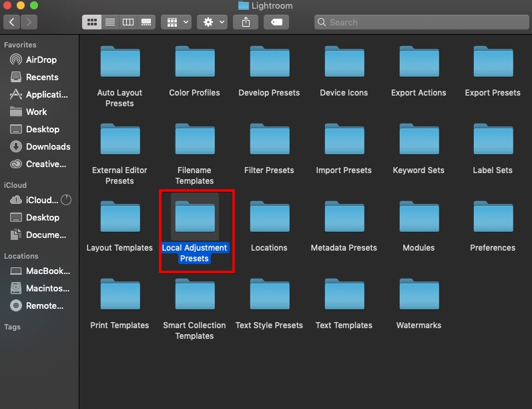Screen dimensions: 532x409
Task: Click the iCloud Drive sync progress indicator
Action: (x=66, y=200)
